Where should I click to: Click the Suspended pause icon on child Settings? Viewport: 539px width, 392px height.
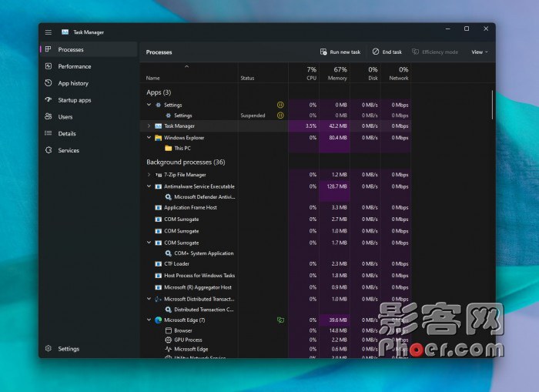click(280, 116)
